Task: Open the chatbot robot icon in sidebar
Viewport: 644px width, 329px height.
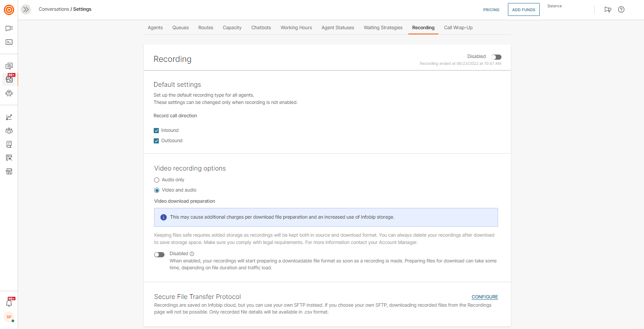Action: pyautogui.click(x=9, y=93)
